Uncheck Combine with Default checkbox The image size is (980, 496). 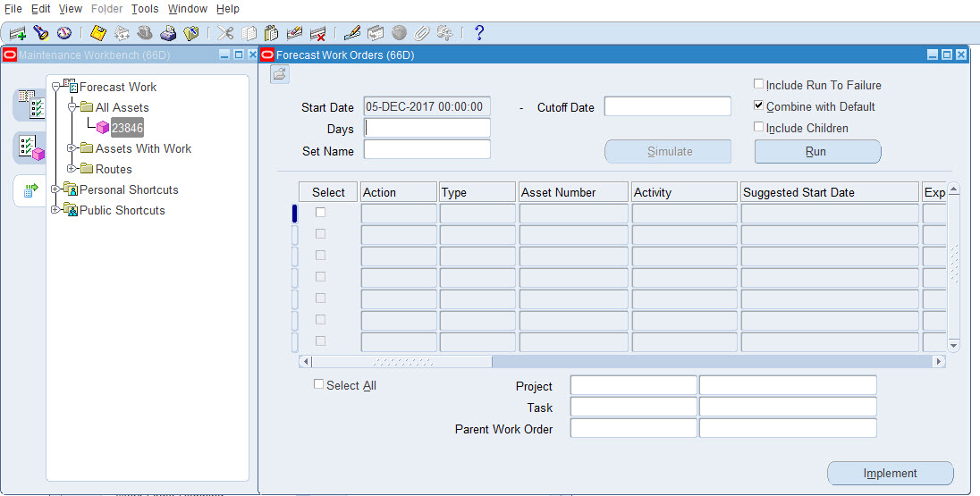[759, 105]
